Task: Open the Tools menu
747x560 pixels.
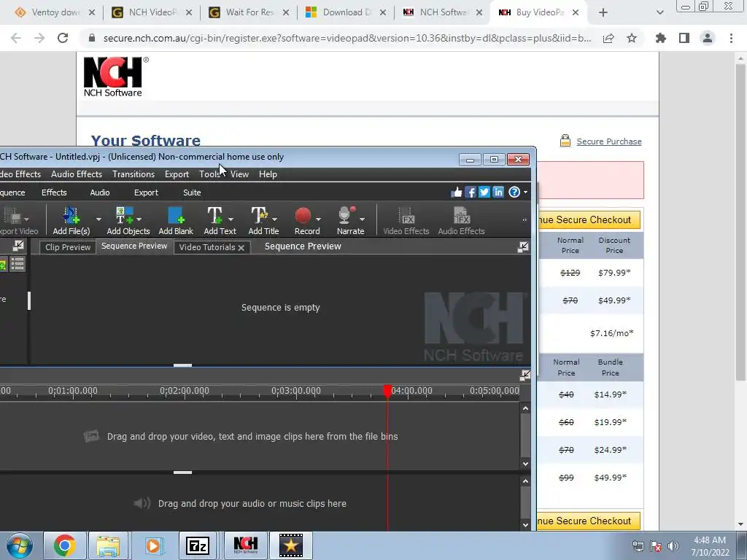Action: [209, 174]
